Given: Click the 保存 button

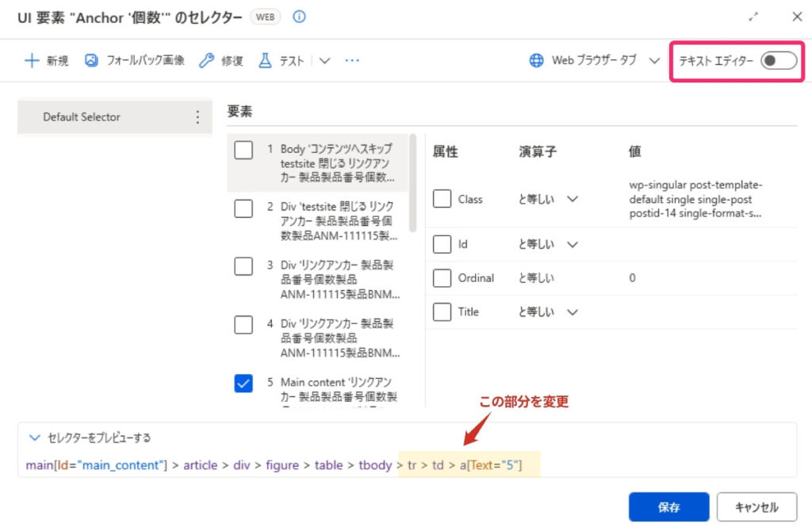Looking at the screenshot, I should 668,507.
